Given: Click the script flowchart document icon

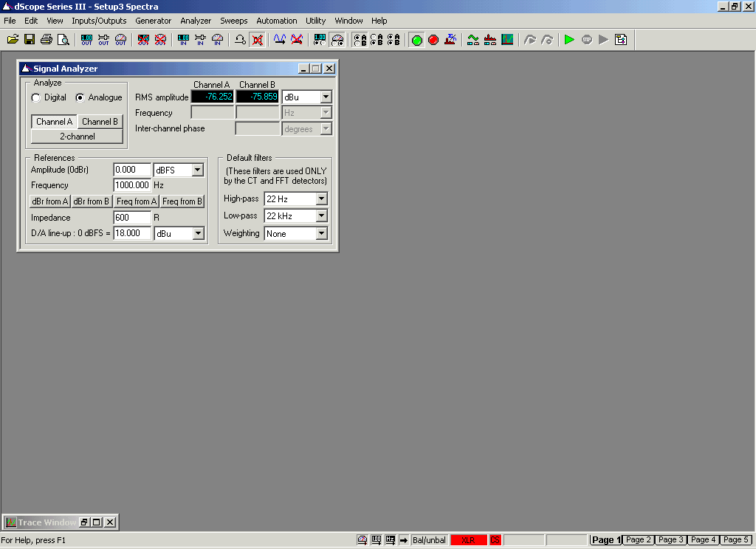Looking at the screenshot, I should [621, 40].
